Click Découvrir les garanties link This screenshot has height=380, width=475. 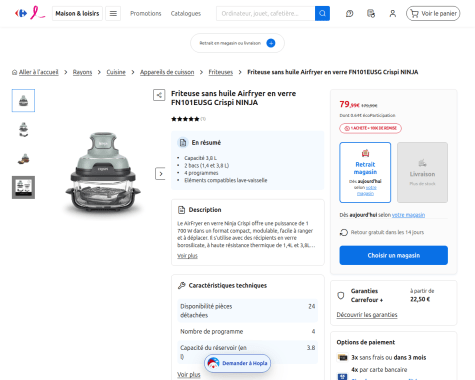tap(367, 315)
